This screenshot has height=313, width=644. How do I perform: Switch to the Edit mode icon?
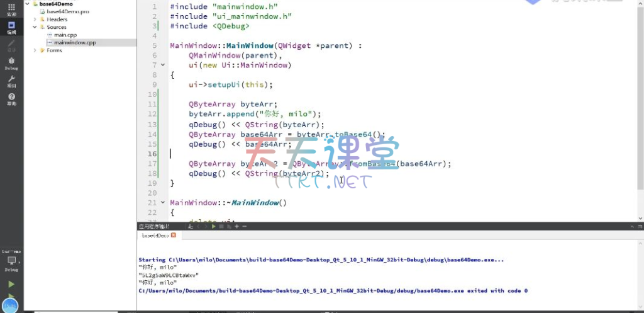point(11,28)
